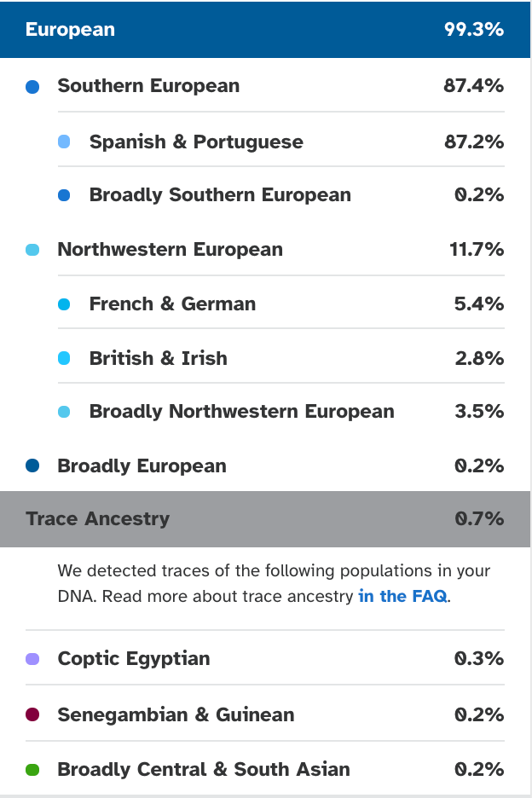Open the Broadly Northwestern European entry
The width and height of the screenshot is (532, 798).
point(241,412)
